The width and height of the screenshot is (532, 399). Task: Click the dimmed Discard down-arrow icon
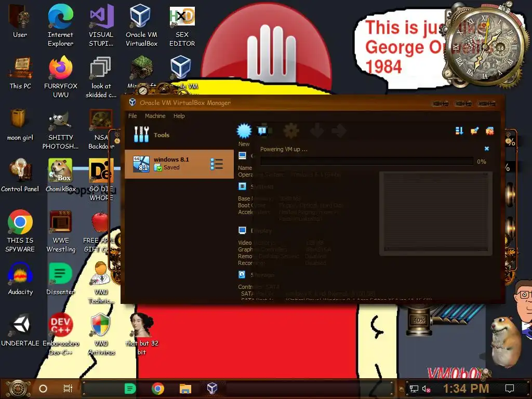pos(316,131)
